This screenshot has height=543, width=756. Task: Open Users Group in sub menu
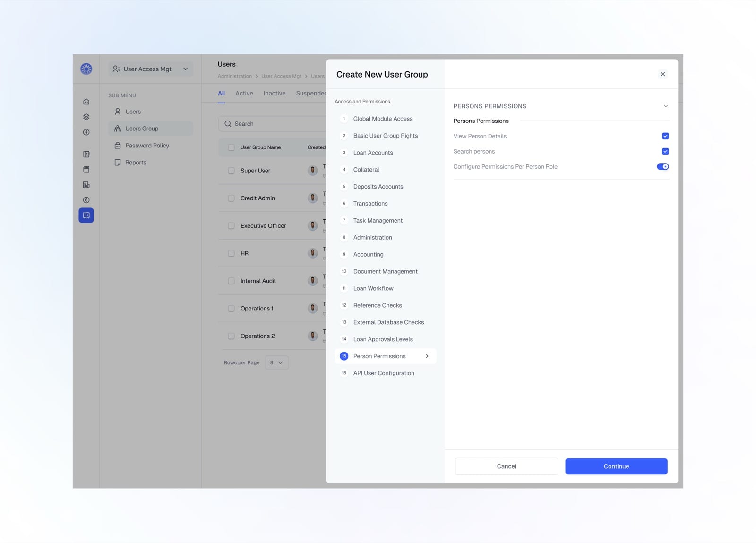click(x=151, y=129)
